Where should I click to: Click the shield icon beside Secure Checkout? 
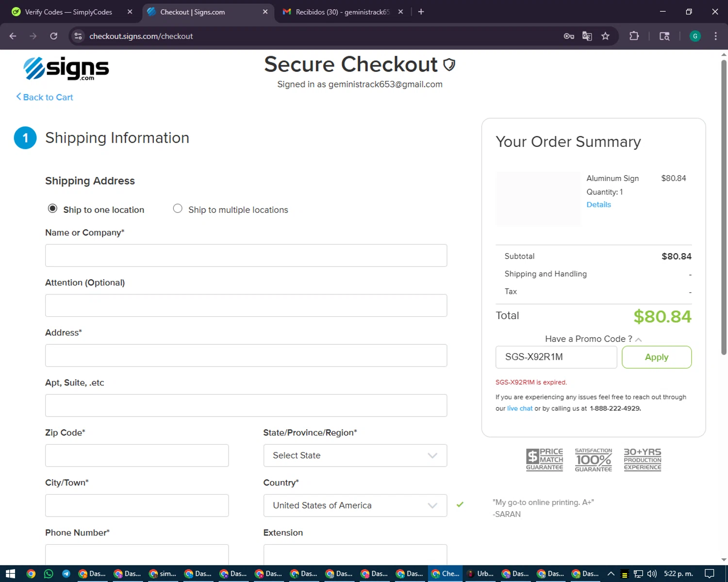click(x=449, y=65)
